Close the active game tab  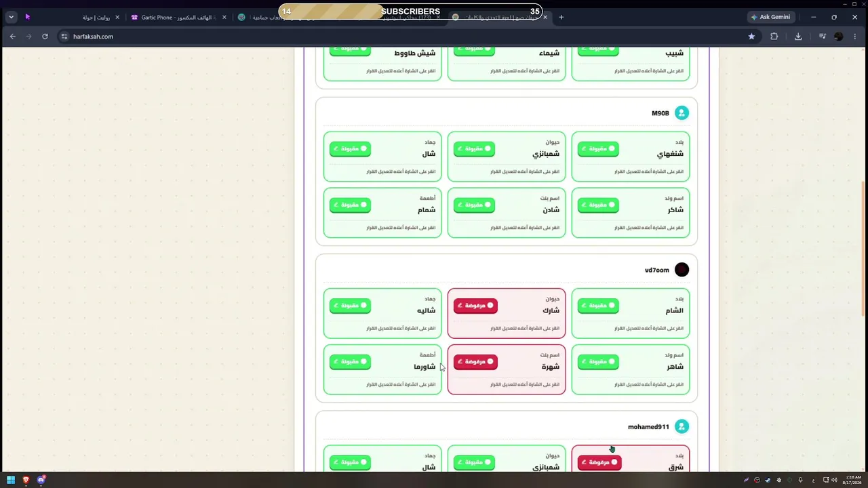point(545,17)
